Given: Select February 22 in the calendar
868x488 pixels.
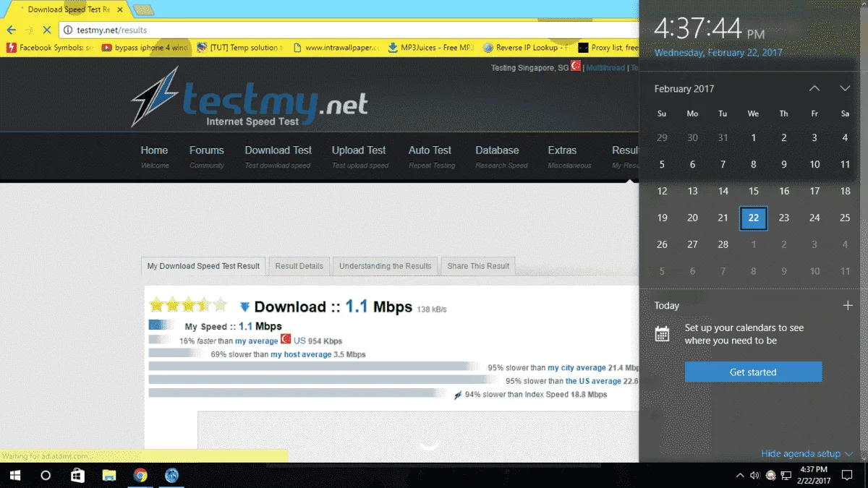Looking at the screenshot, I should point(754,218).
